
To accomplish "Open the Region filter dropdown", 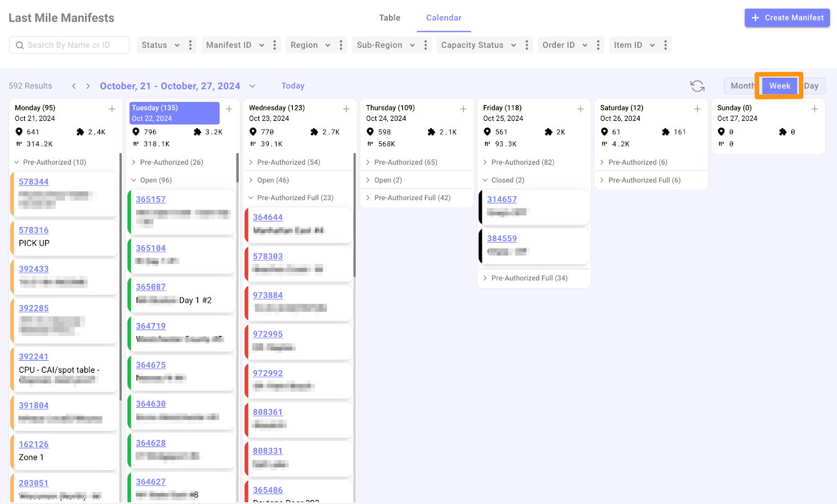I will point(311,45).
